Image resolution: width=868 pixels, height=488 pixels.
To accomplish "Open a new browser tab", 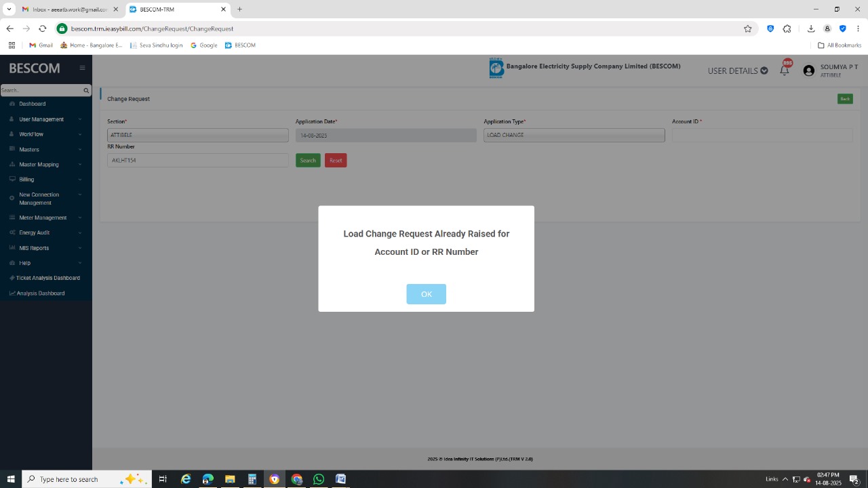I will coord(239,9).
